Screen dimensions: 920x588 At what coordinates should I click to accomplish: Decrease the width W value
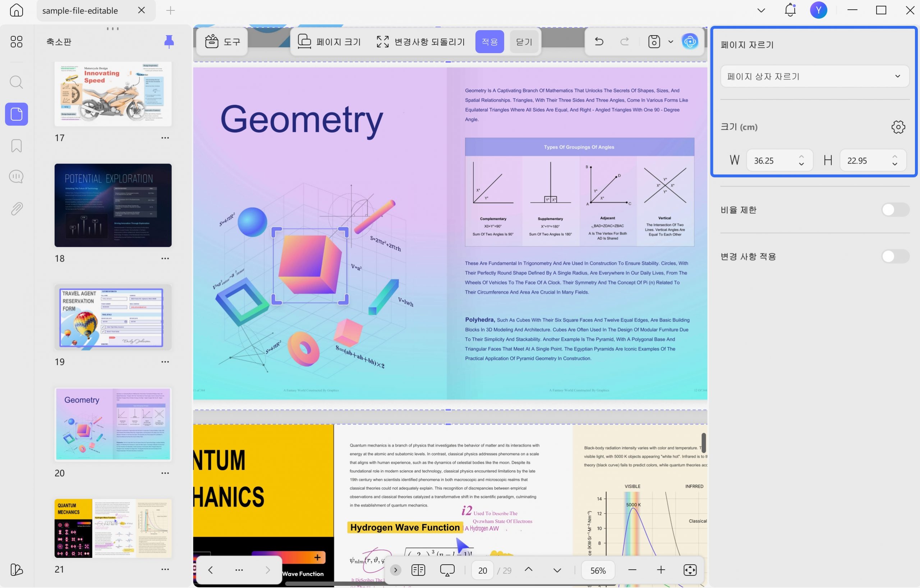pyautogui.click(x=801, y=165)
